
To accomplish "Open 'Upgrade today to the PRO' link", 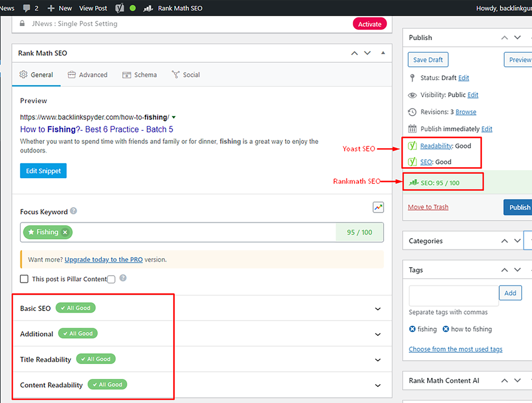I will point(104,259).
